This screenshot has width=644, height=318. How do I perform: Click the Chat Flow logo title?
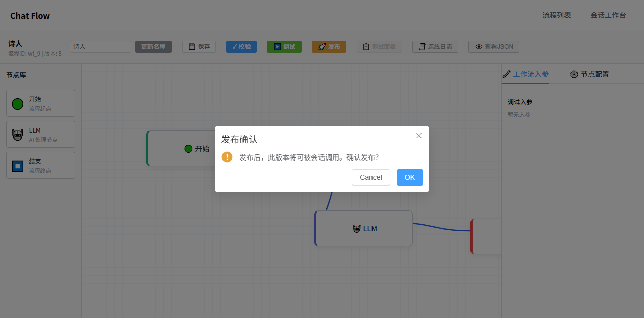click(x=30, y=16)
